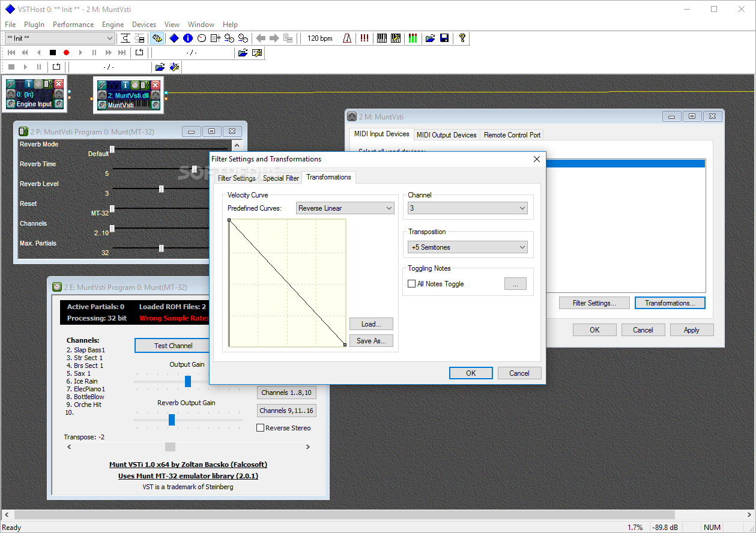Click the MuntVsti module chain link icon
This screenshot has height=533, width=756.
click(x=101, y=85)
